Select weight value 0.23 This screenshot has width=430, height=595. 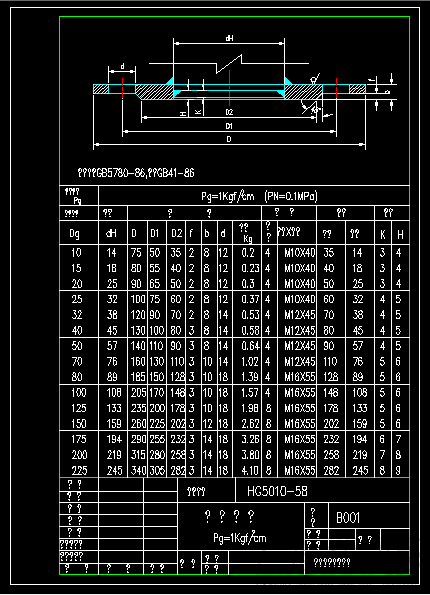[250, 268]
